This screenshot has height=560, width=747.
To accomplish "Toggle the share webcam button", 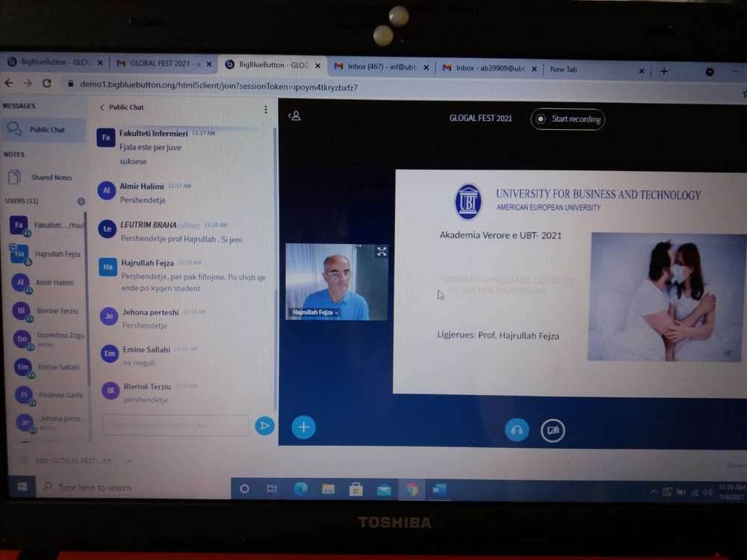I will (553, 430).
